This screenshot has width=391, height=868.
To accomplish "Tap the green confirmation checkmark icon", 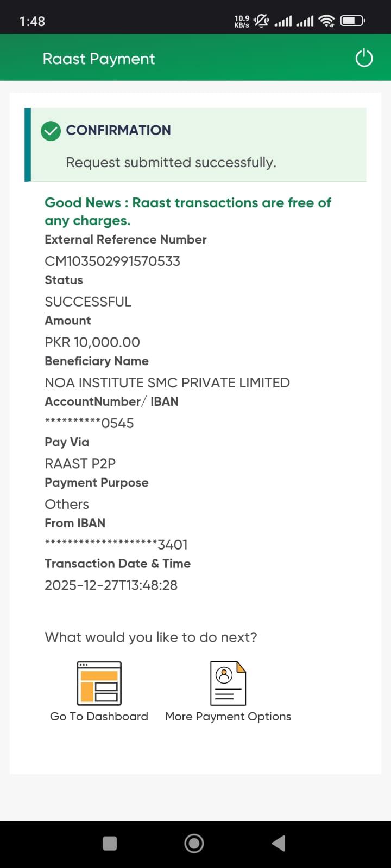I will click(x=51, y=131).
